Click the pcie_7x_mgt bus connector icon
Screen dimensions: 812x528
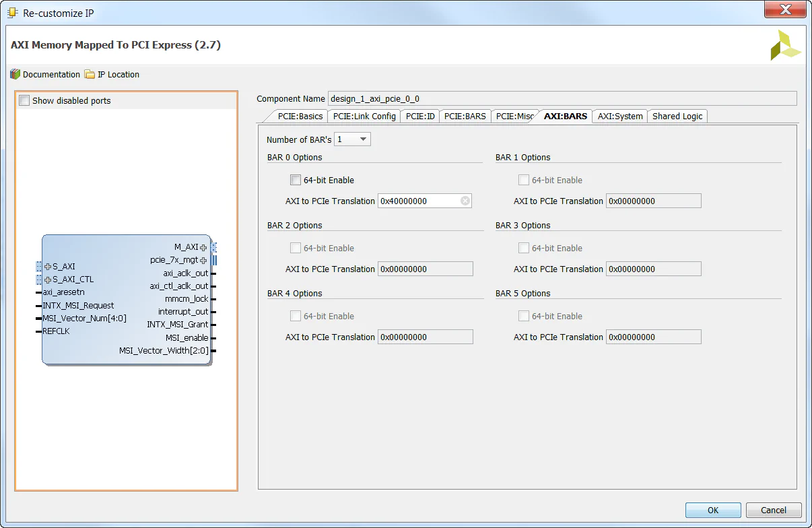[x=213, y=260]
